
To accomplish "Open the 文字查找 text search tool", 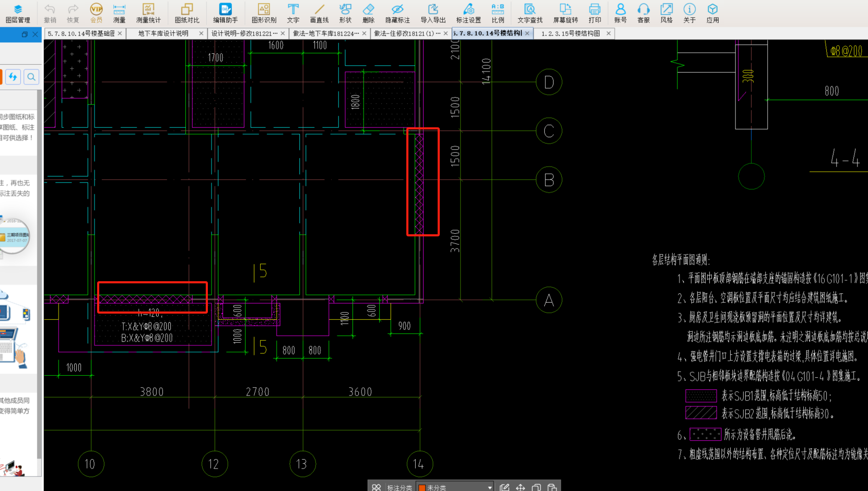I will [x=530, y=14].
